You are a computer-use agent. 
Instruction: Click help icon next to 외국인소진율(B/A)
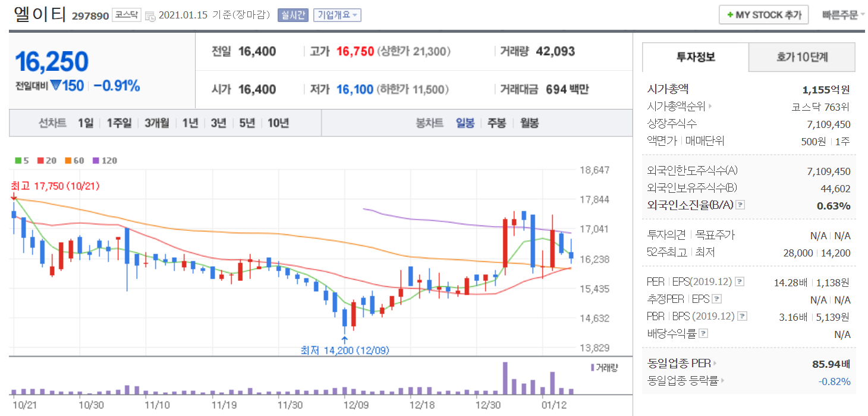(x=740, y=205)
